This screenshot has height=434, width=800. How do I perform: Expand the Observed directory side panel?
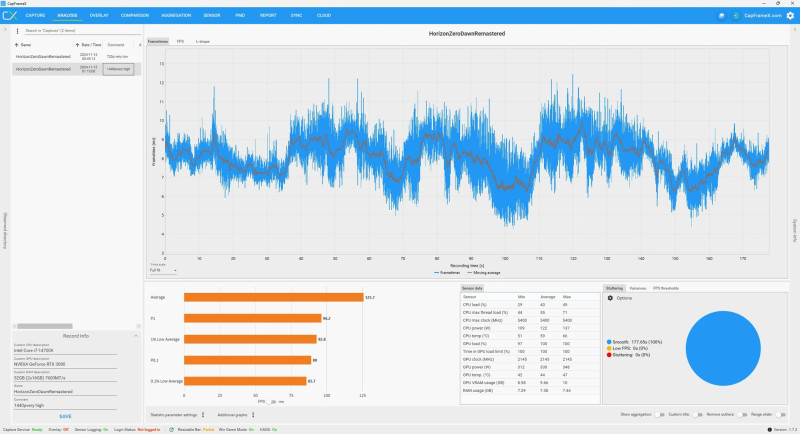[5, 231]
